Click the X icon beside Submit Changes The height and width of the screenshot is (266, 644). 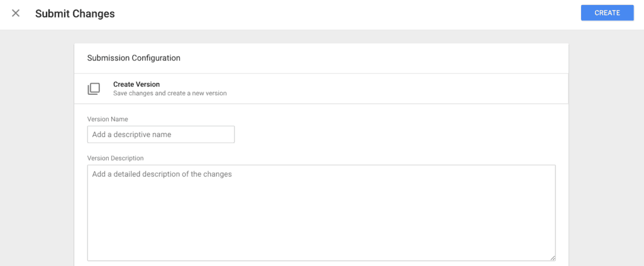(x=16, y=13)
